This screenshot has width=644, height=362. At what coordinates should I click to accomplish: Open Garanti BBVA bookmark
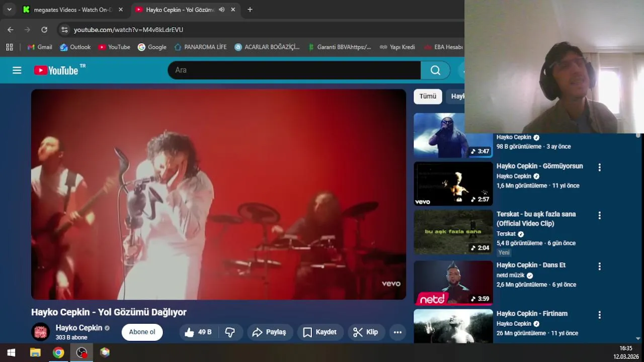pyautogui.click(x=339, y=47)
